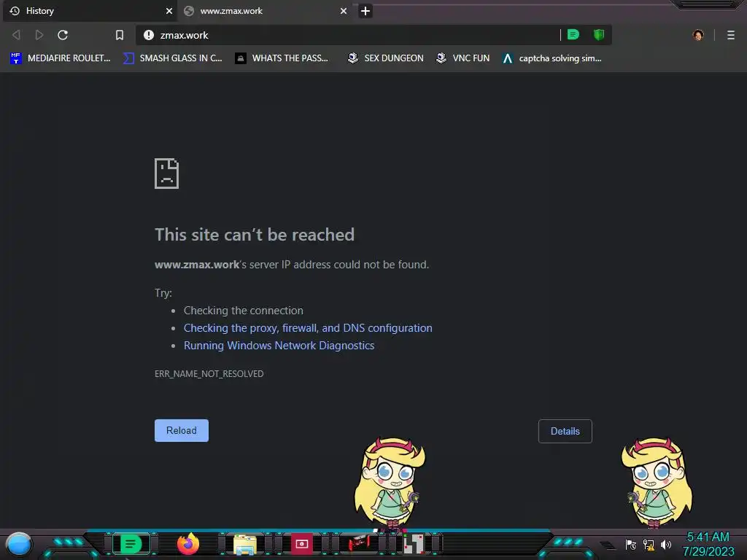Screen dimensions: 747x560
Task: Click the text Checking the connection
Action: 244,311
